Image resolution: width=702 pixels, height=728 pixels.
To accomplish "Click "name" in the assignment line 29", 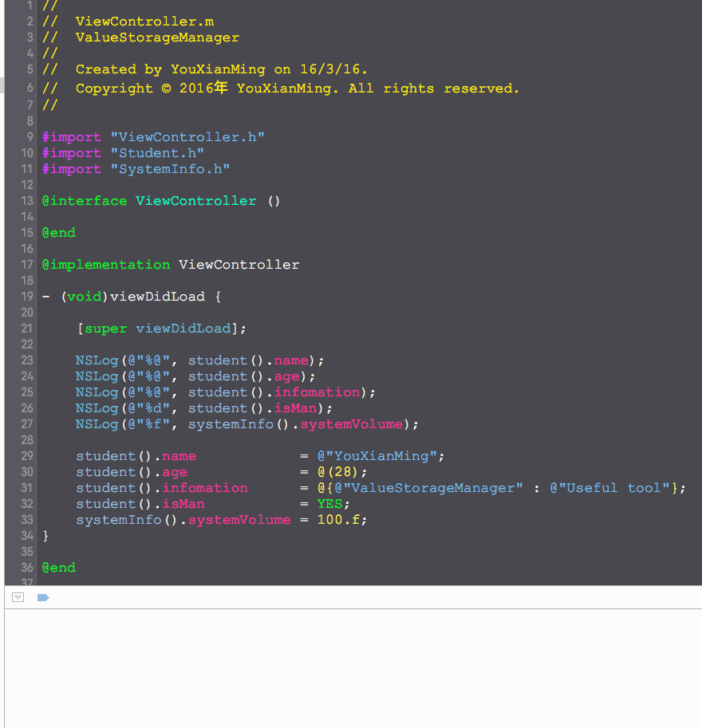I will point(179,456).
